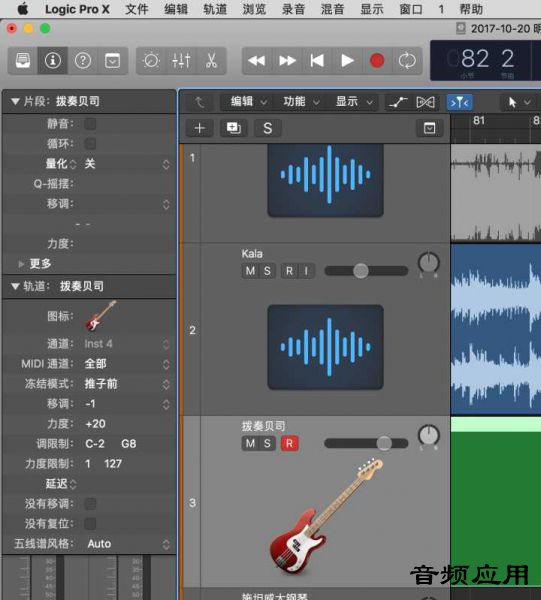The height and width of the screenshot is (600, 541).
Task: Open the Library panel icon
Action: pos(23,60)
